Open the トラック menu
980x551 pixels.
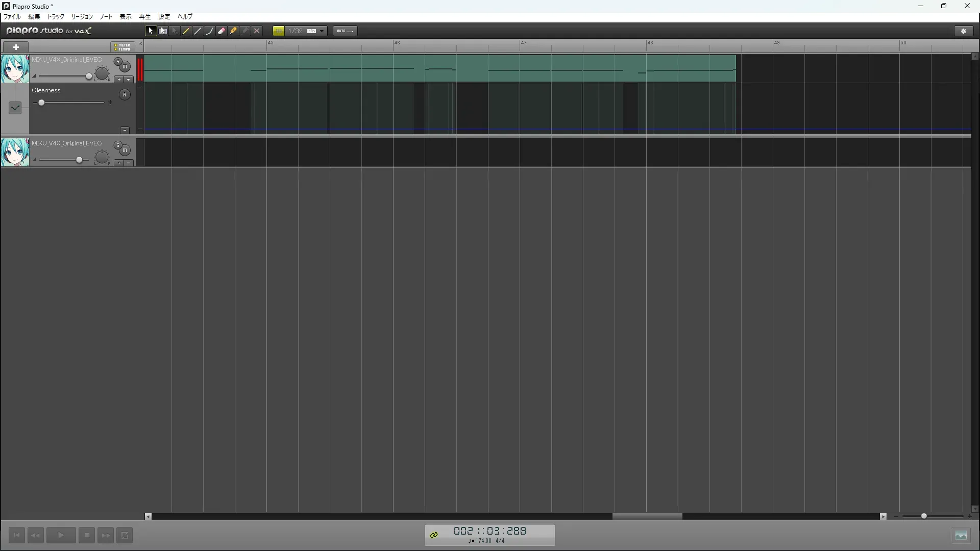(x=56, y=17)
